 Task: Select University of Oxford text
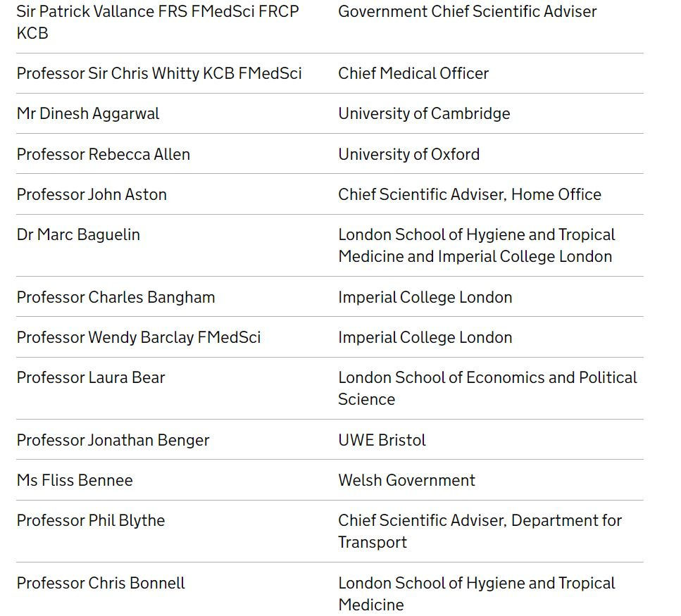409,155
